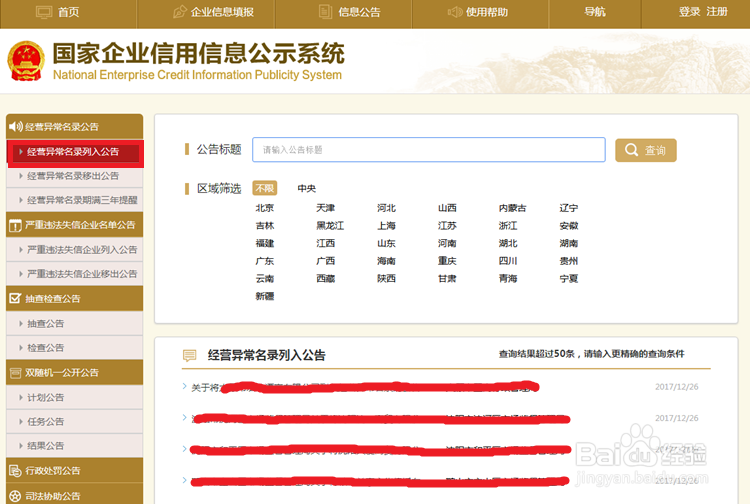Click the checkbox icon of 抽查检查公告
Screen dimensions: 750x504
click(x=15, y=298)
